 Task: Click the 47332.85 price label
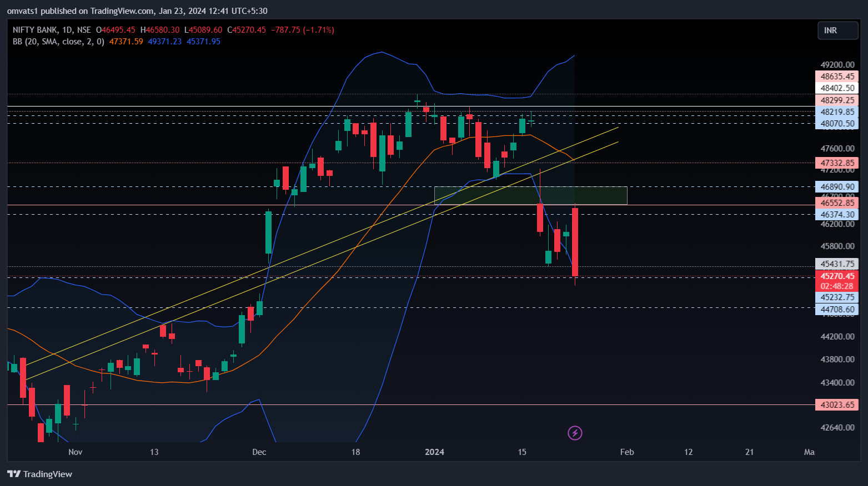click(837, 163)
